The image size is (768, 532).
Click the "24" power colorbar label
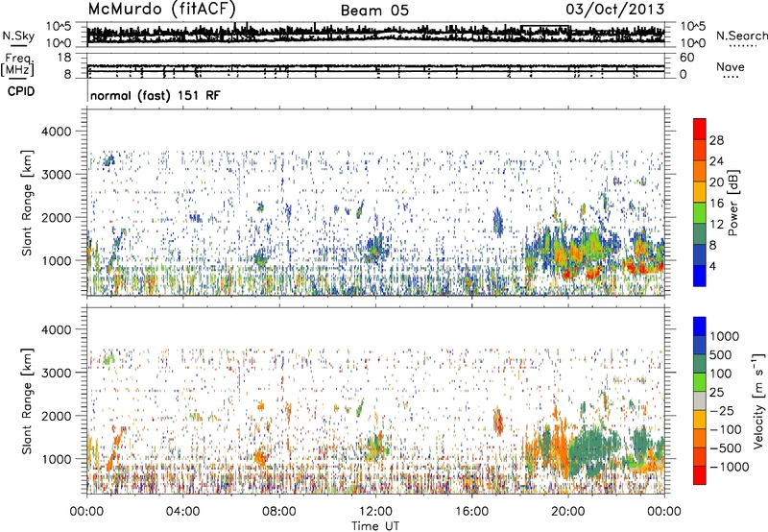click(716, 161)
